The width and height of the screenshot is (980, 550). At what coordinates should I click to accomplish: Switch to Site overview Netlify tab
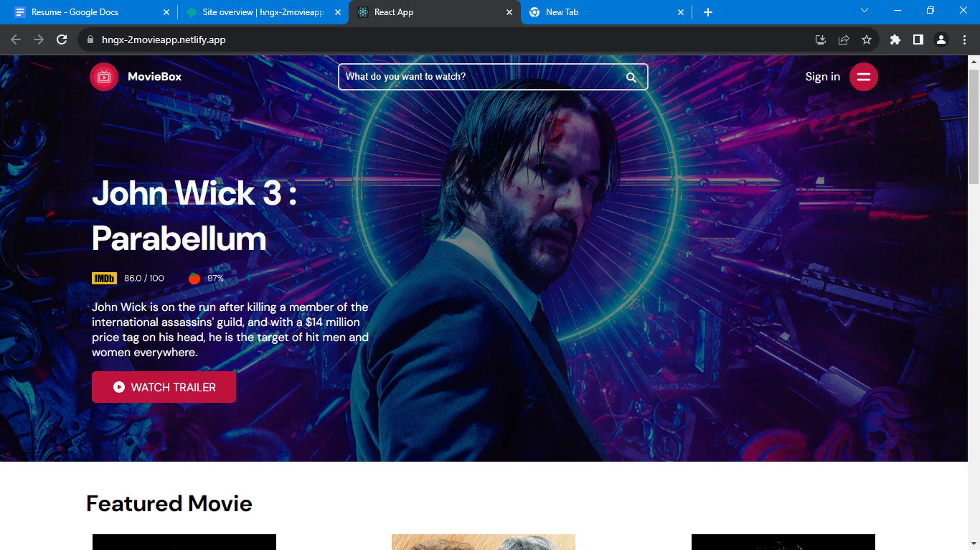(263, 12)
